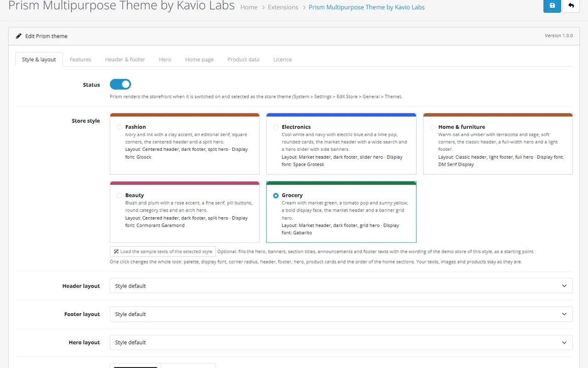588x368 pixels.
Task: Click the Footer layout field label
Action: click(x=82, y=314)
